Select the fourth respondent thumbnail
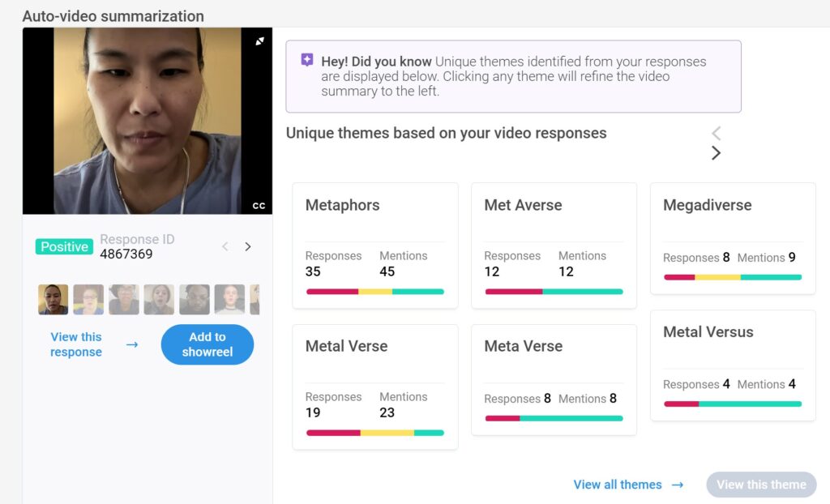The image size is (830, 504). point(159,300)
